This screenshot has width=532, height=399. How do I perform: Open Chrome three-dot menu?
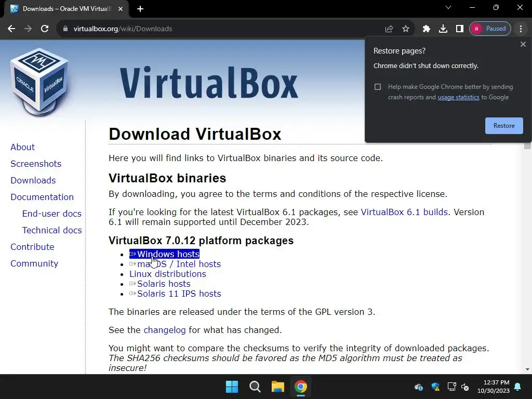(x=521, y=29)
